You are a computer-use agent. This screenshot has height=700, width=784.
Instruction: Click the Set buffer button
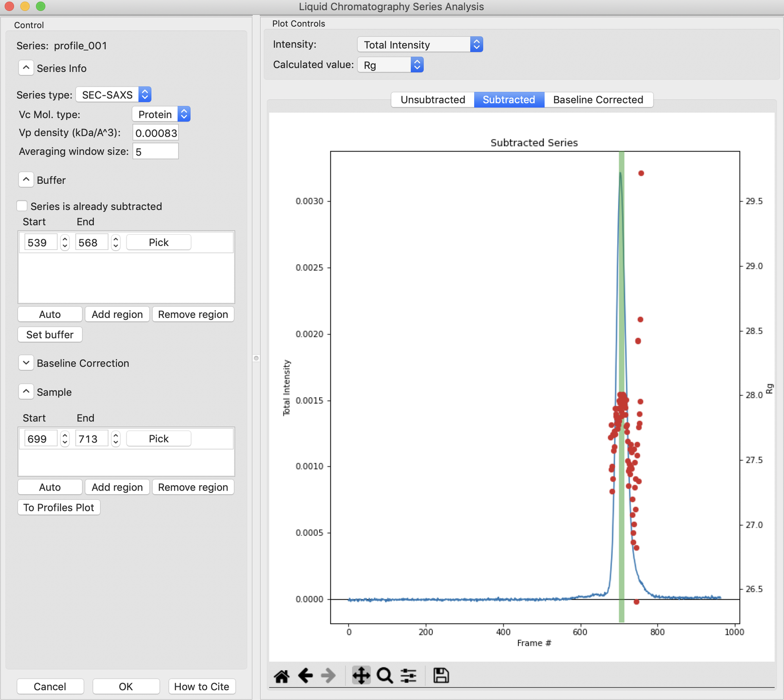50,334
